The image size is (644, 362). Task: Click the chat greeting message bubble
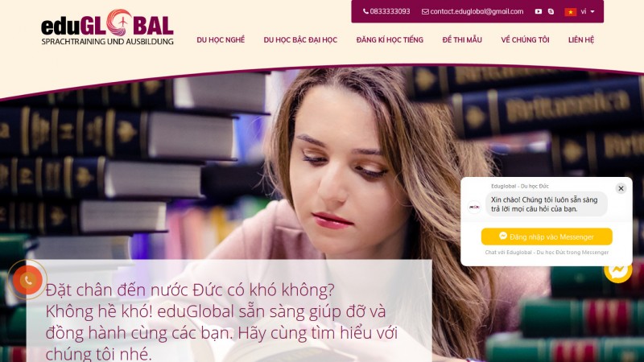click(547, 204)
